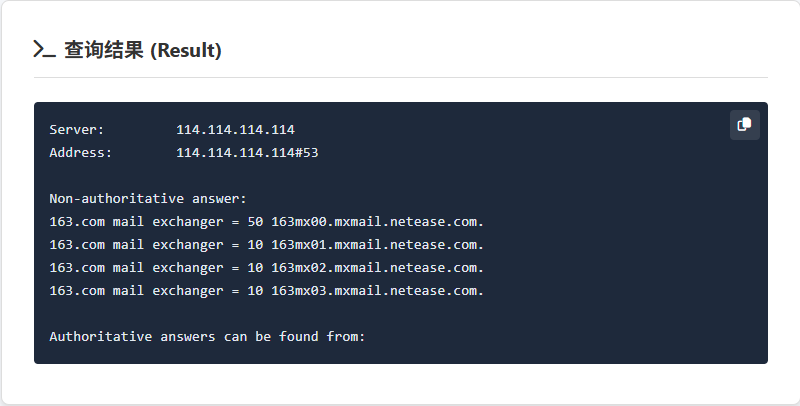
Task: Click the Non-authoritative answer line
Action: 148,199
